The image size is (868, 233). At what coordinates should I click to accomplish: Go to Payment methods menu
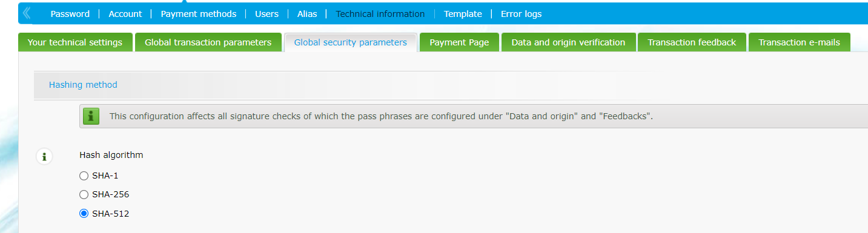click(198, 14)
